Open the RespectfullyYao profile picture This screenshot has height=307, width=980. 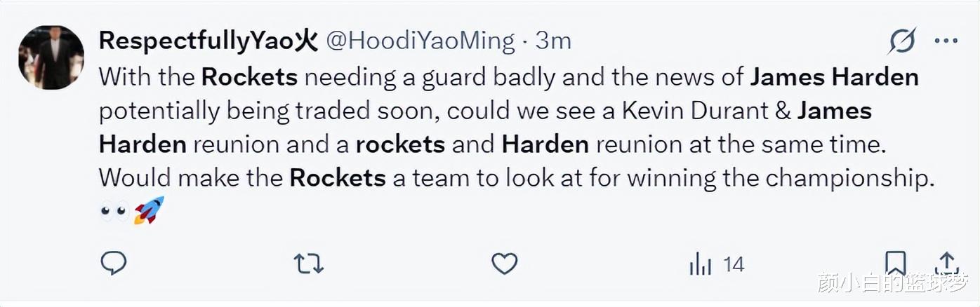click(51, 57)
